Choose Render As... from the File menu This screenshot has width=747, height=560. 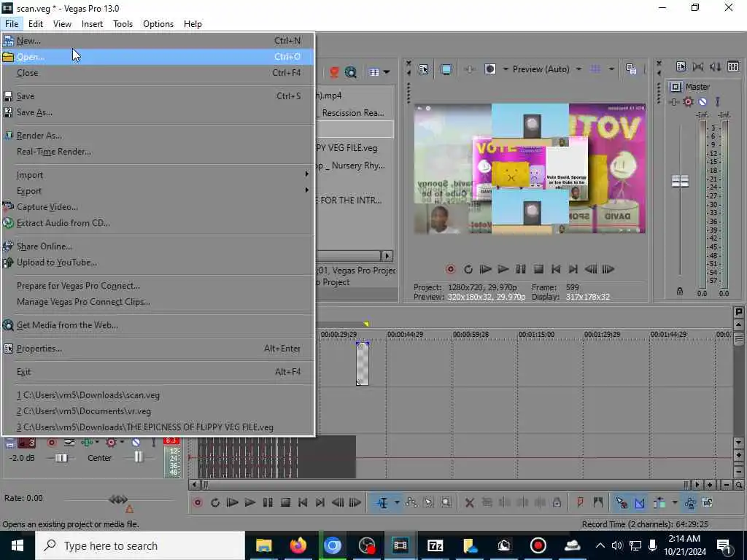(158, 136)
